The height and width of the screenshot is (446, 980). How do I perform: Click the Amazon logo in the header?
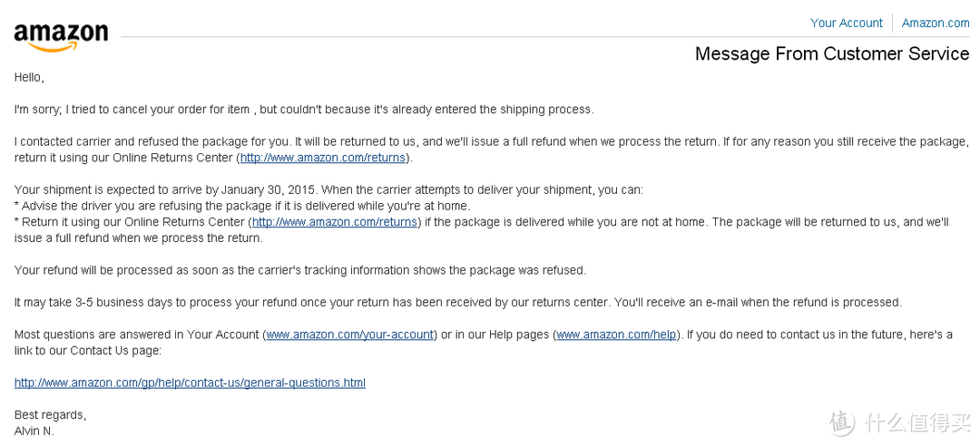(62, 37)
